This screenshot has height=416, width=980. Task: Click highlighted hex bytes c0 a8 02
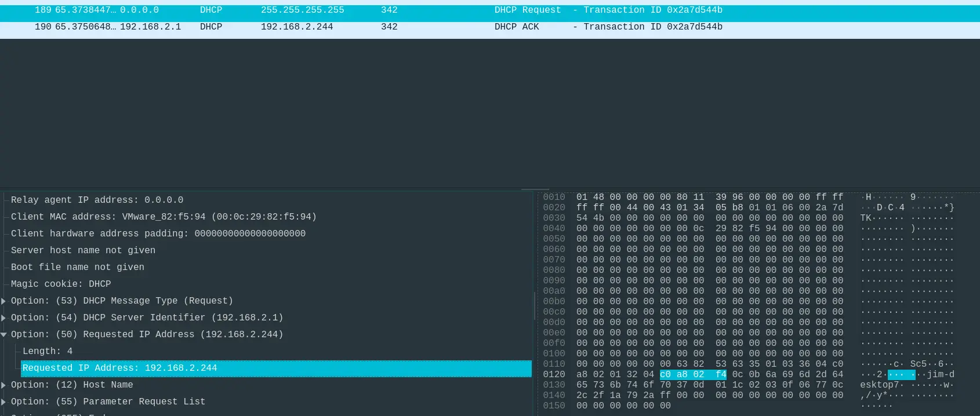pos(682,374)
